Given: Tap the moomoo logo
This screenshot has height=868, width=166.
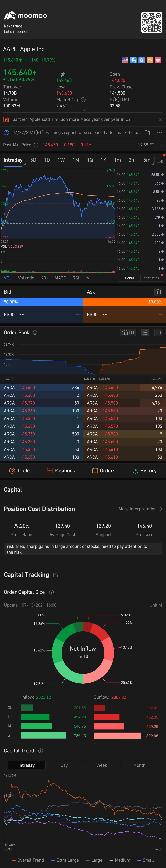Looking at the screenshot, I should [x=25, y=15].
